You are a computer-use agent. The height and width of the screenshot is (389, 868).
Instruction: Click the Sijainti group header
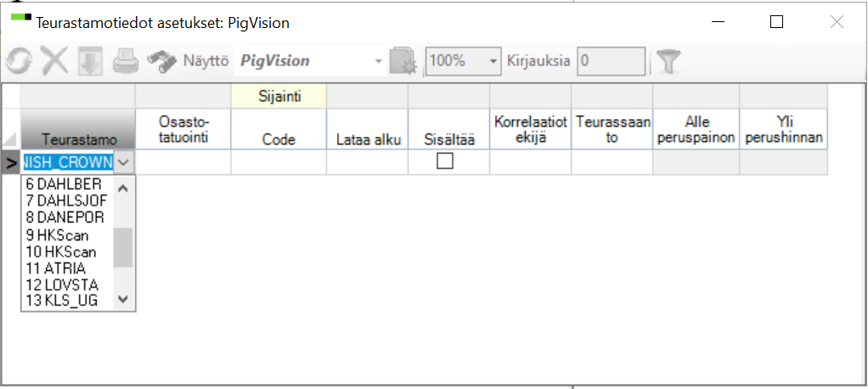(279, 96)
